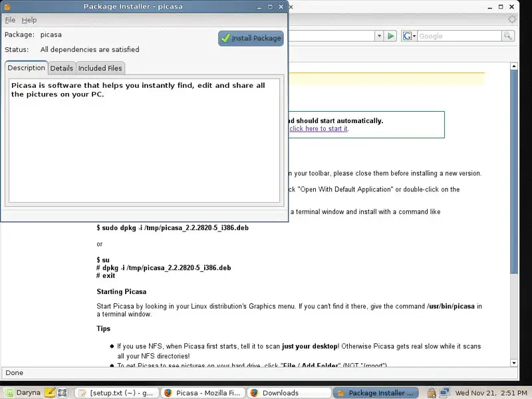Open the Firefox address bar history dropdown
The image size is (532, 399).
point(379,36)
